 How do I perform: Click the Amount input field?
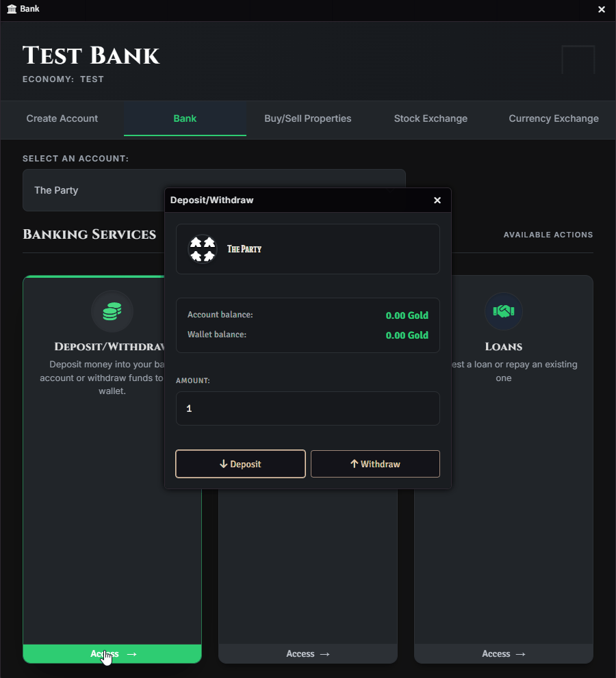[307, 408]
